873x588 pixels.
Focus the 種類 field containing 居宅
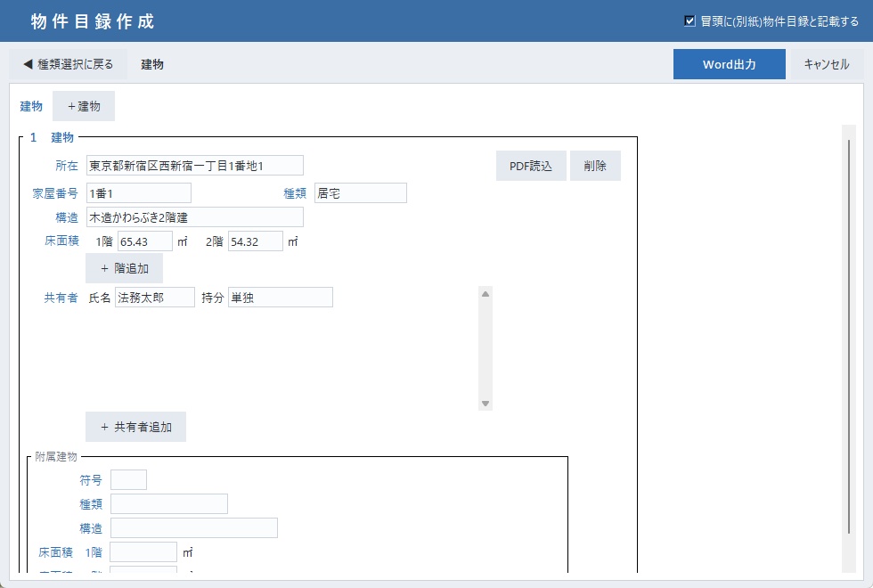pos(360,192)
